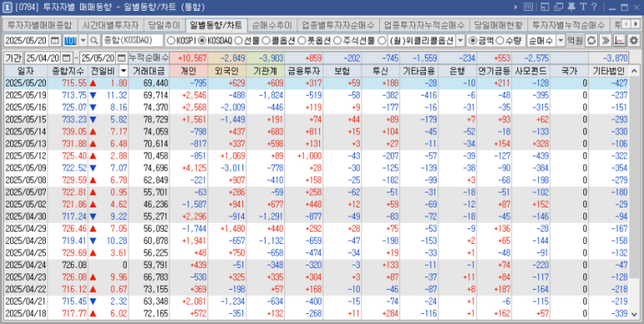
Task: Click the window layout icon beside the 'm' icon
Action: click(545, 7)
